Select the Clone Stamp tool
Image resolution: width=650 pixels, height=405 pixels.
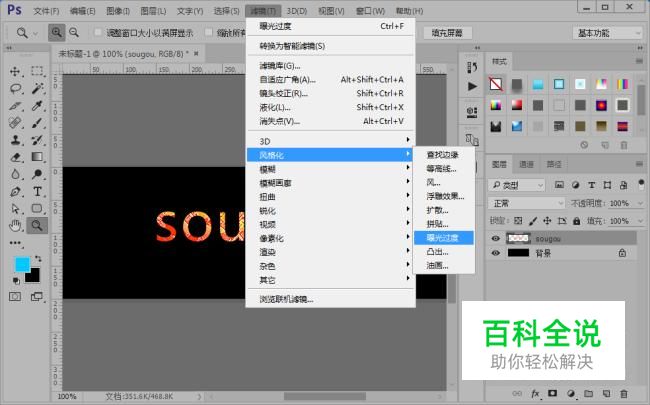point(15,140)
